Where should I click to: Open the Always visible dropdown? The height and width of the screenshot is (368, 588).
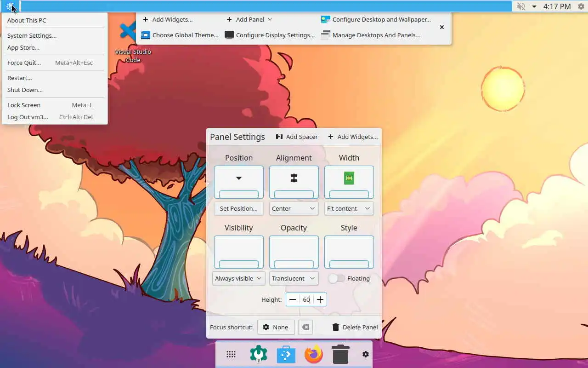point(239,278)
